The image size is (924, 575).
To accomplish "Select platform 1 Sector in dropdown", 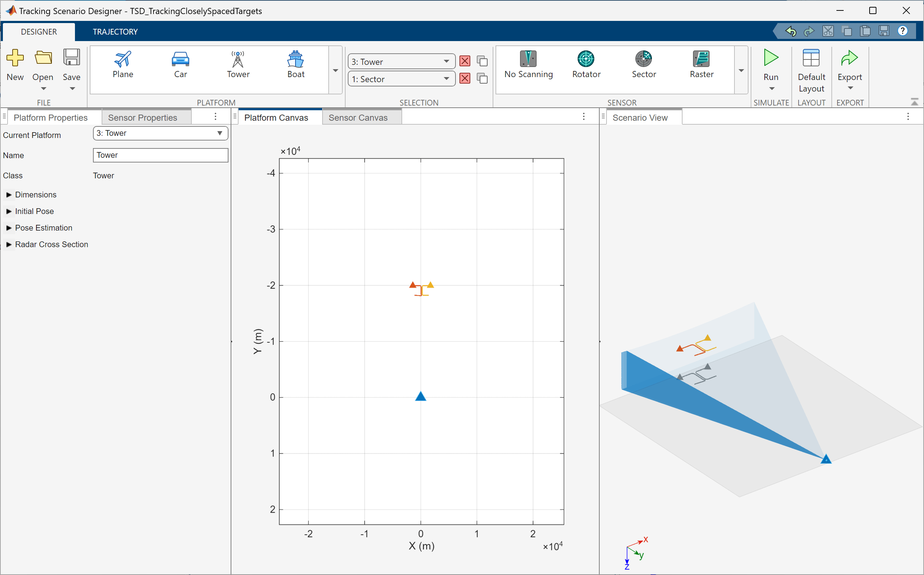I will tap(400, 80).
